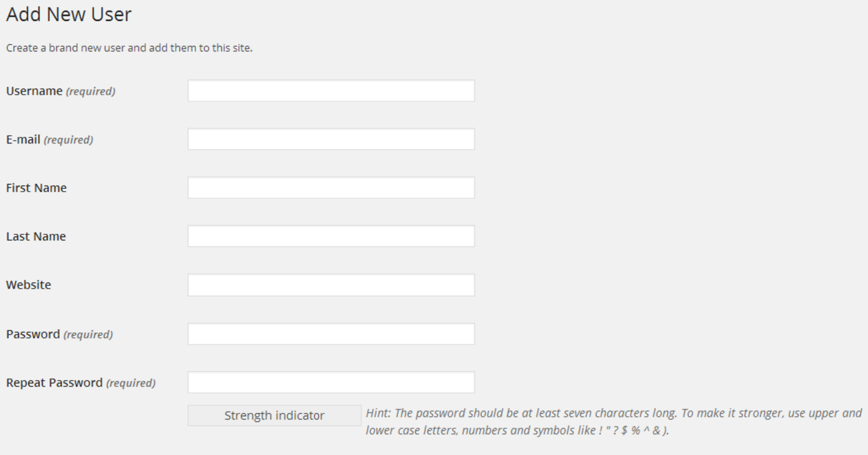
Task: Click the First Name label
Action: click(x=36, y=188)
